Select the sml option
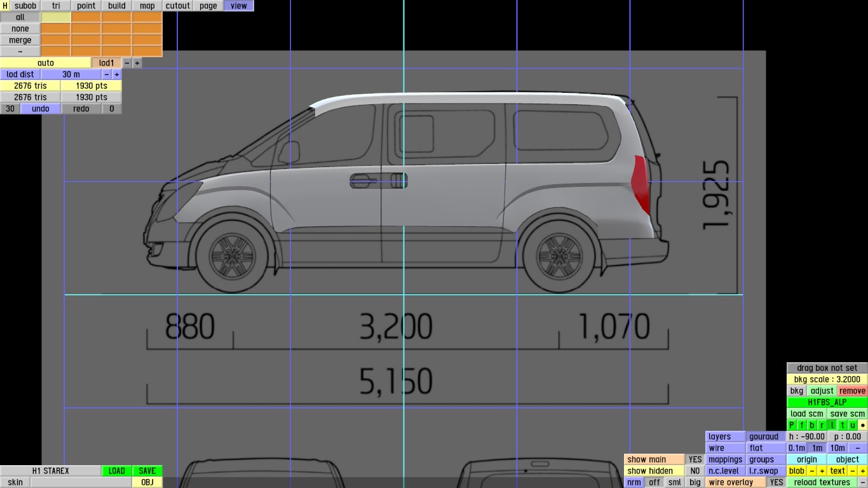The width and height of the screenshot is (868, 488). 675,482
